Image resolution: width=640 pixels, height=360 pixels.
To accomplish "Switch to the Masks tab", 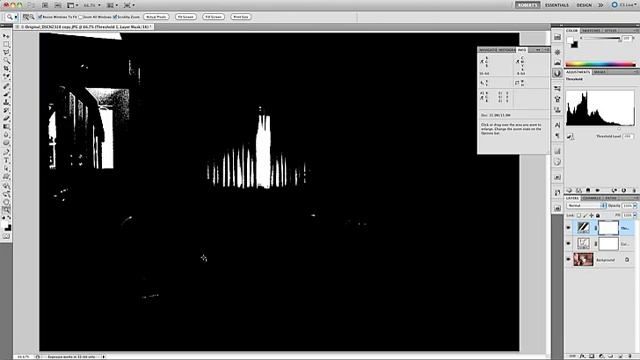I will (600, 72).
